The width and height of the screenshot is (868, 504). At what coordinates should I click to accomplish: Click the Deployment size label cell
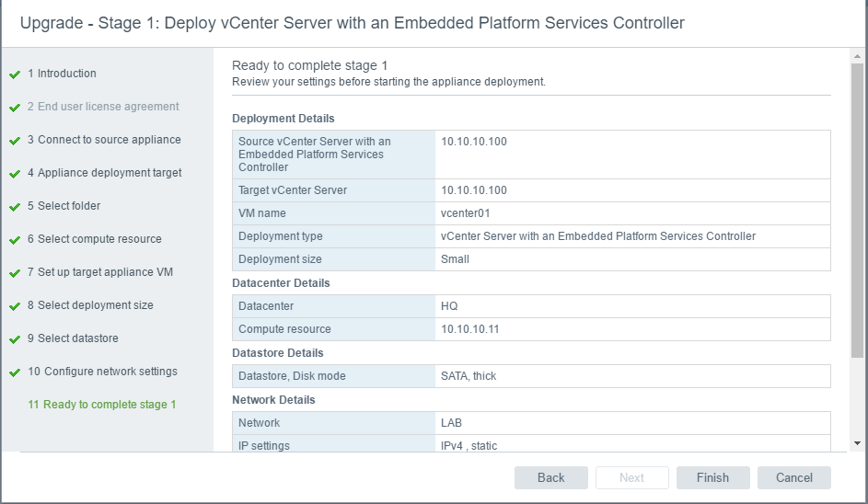[x=334, y=259]
